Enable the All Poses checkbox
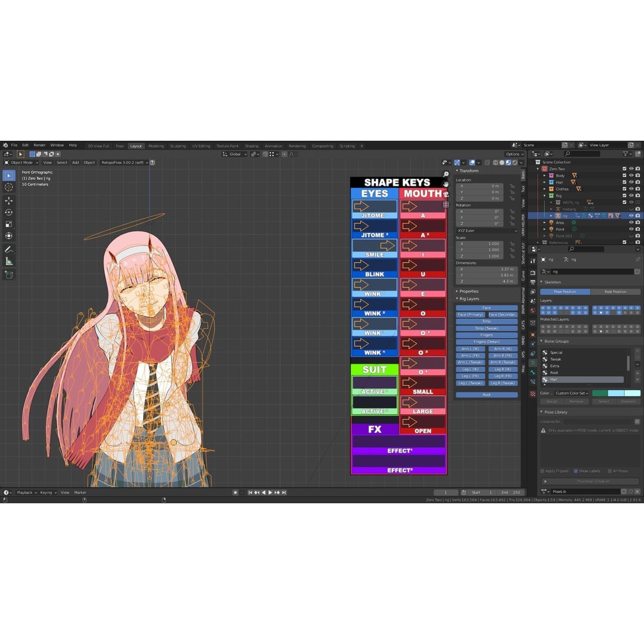 609,471
